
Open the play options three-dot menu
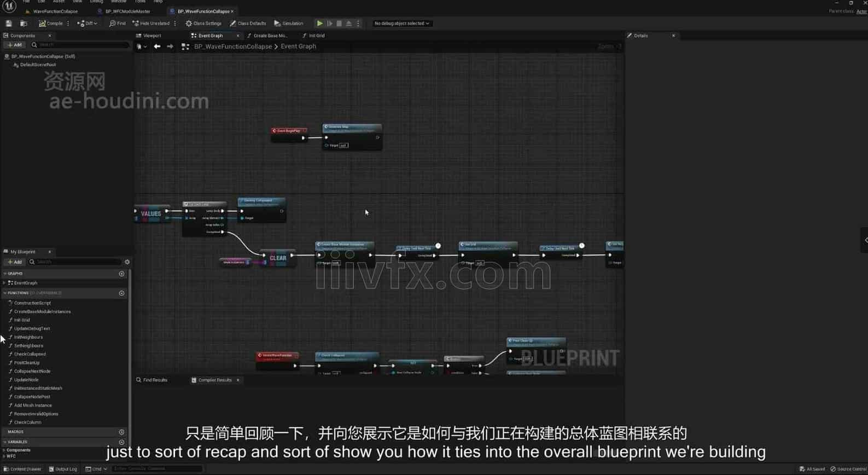pyautogui.click(x=358, y=24)
